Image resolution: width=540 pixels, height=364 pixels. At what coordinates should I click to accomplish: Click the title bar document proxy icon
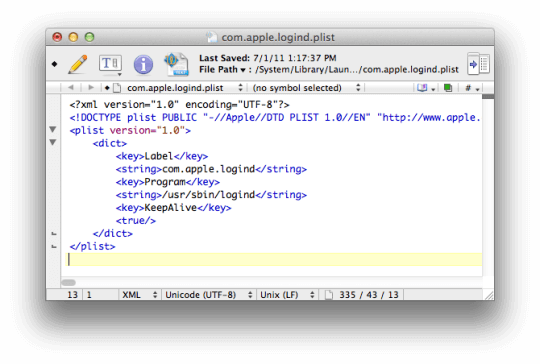click(x=211, y=37)
